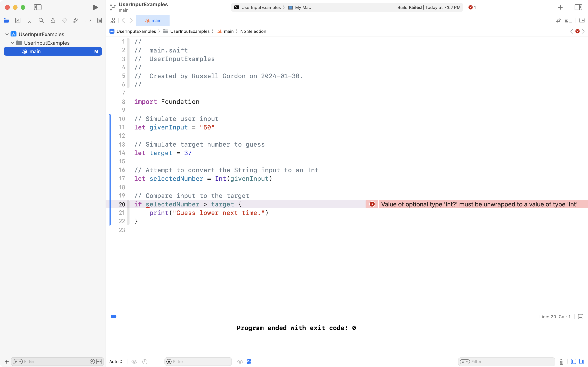
Task: Toggle the right inspector panel
Action: coord(578,7)
